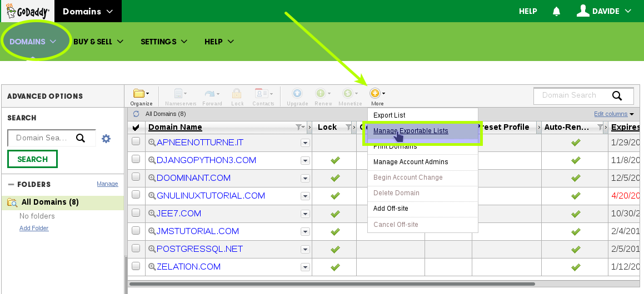Click the GoDaddy logo

click(27, 11)
